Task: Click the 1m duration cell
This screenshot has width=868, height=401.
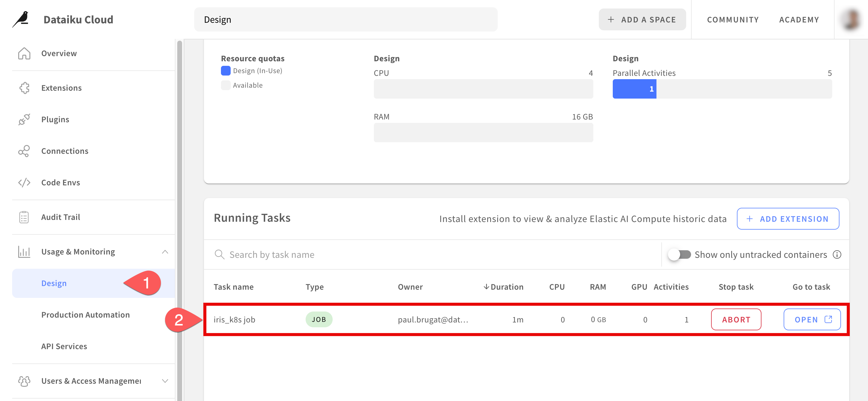Action: (517, 319)
